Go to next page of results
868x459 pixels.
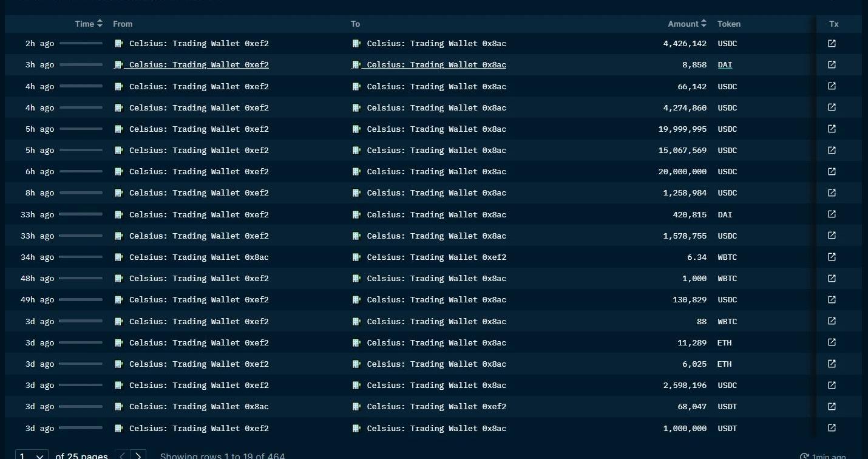pyautogui.click(x=139, y=455)
